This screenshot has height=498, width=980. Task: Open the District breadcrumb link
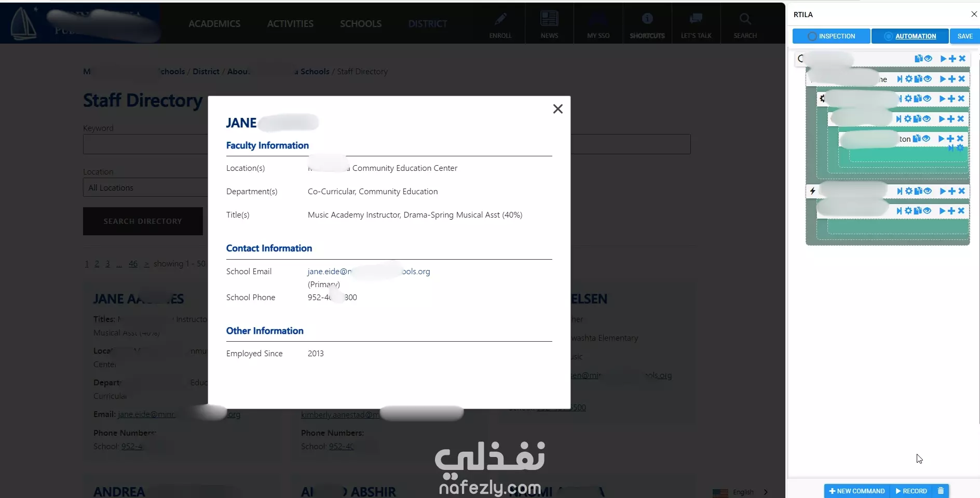coord(206,71)
